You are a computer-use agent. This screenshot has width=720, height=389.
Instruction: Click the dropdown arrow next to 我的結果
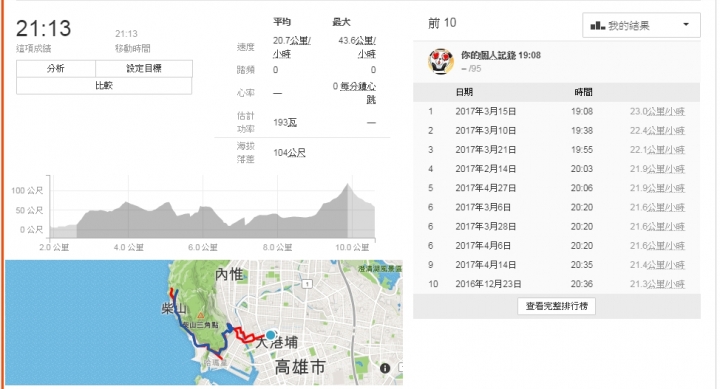pos(686,24)
